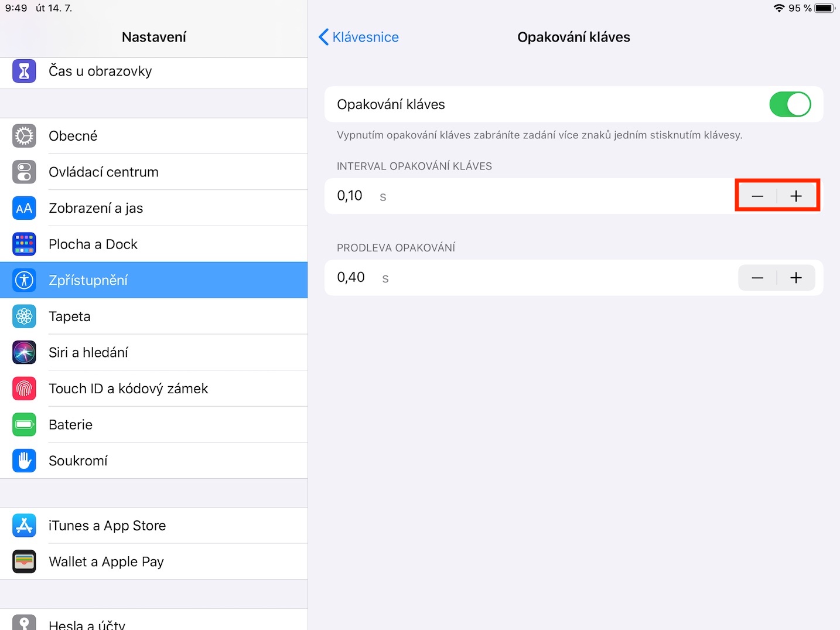Select Zpřístupnění in the settings sidebar

pyautogui.click(x=153, y=280)
